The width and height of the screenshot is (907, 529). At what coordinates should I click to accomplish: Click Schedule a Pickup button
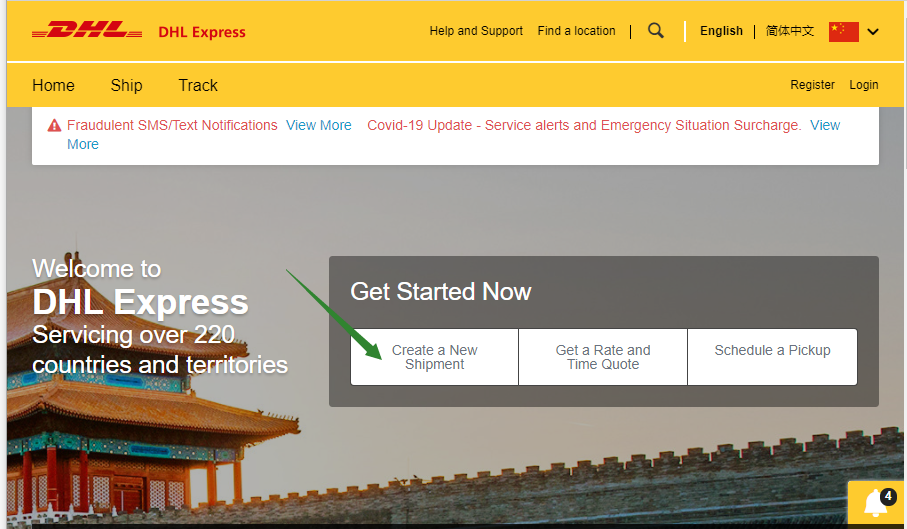772,357
